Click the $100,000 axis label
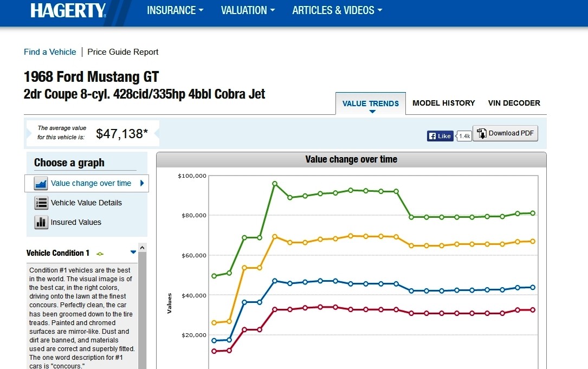The height and width of the screenshot is (369, 588). tap(192, 176)
